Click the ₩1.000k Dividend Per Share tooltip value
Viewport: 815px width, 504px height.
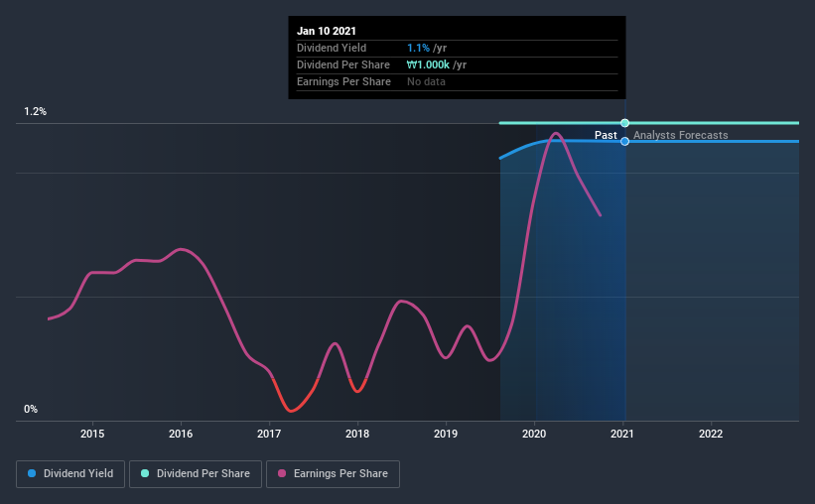tap(429, 64)
